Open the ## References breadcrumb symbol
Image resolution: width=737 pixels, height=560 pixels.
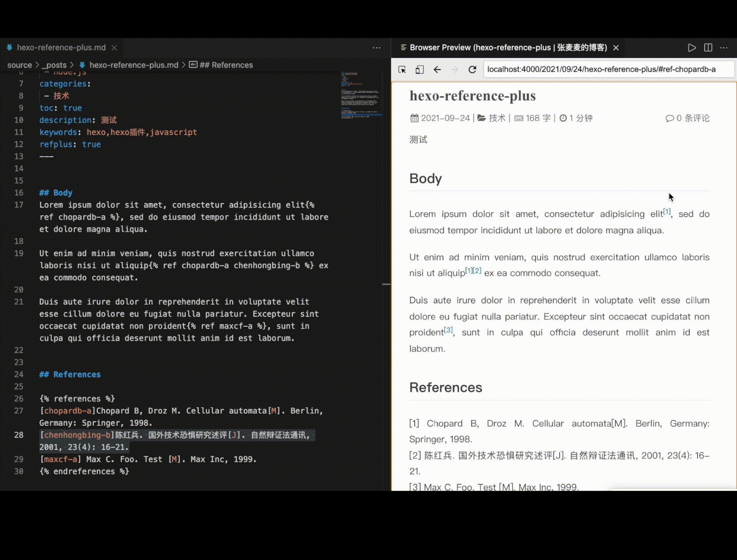tap(226, 65)
